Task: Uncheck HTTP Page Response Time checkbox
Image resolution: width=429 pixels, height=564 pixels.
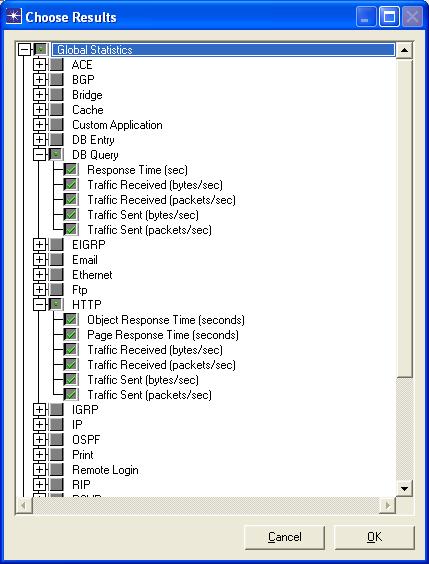Action: pyautogui.click(x=71, y=335)
